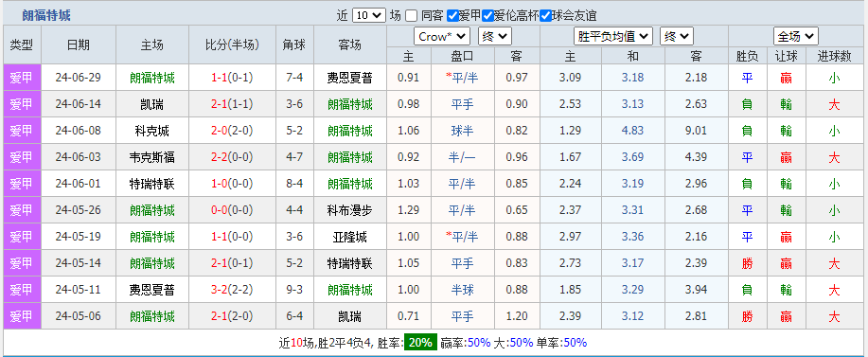The image size is (868, 357).
Task: Click home team 韦克斯福 on 24-06-03
Action: tap(152, 157)
